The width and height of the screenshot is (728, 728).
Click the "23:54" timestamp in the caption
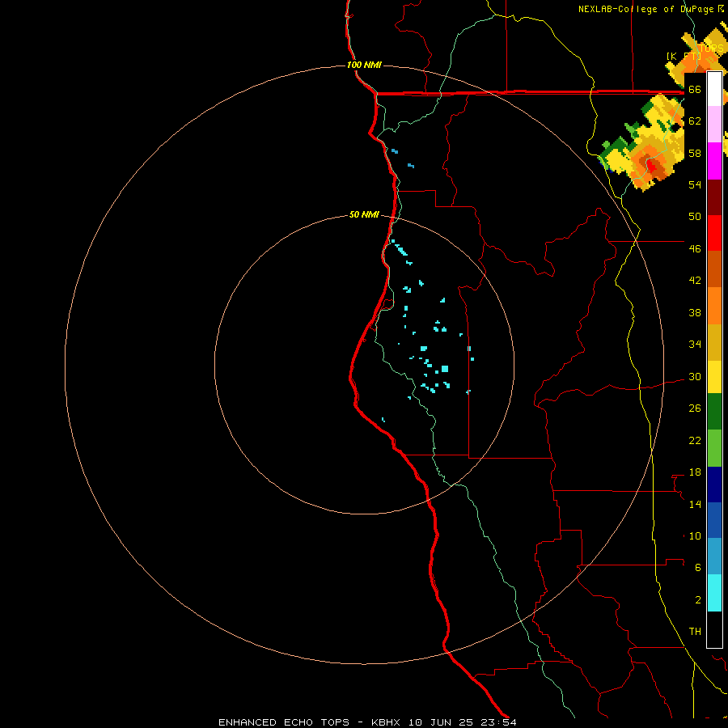point(499,722)
